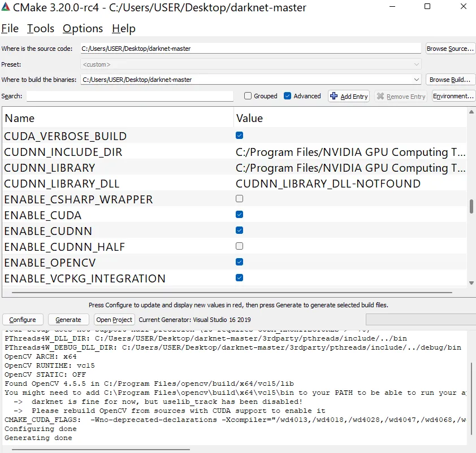Click the cache table scroll down arrow
This screenshot has height=453, width=476.
click(x=471, y=283)
